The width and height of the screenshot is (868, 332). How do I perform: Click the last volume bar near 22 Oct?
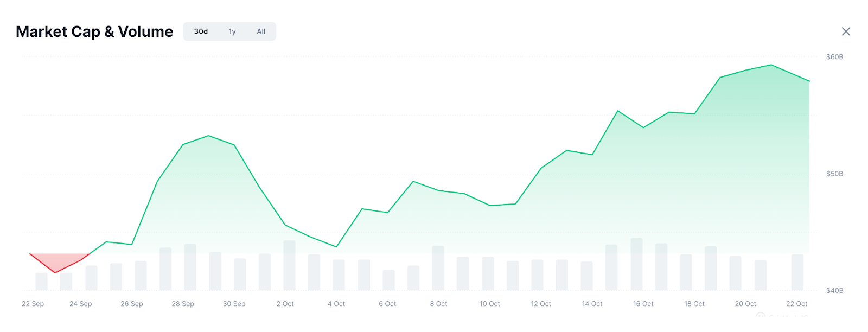tap(797, 272)
